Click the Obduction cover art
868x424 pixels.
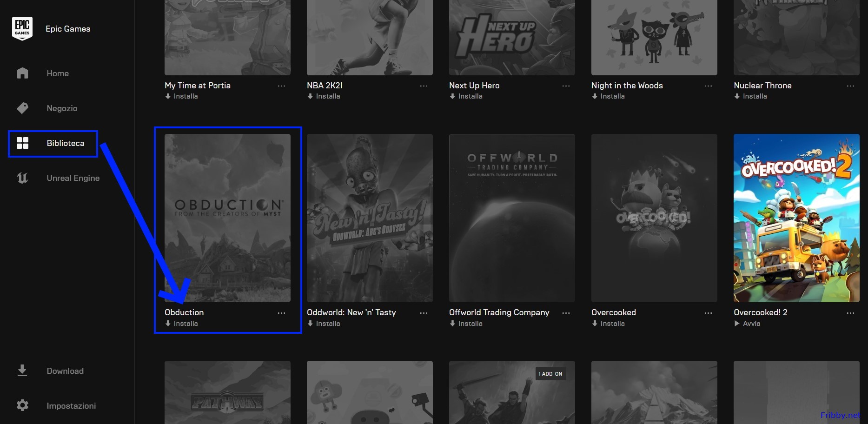point(227,218)
